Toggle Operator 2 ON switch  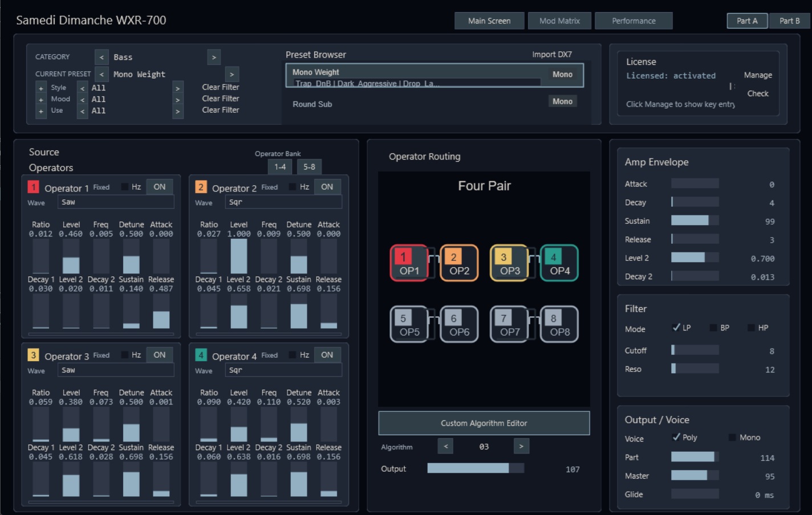tap(327, 187)
